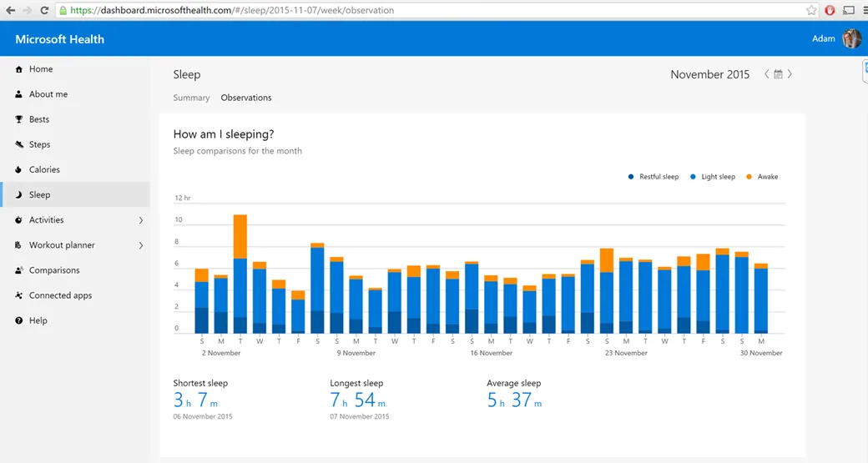The width and height of the screenshot is (868, 463).
Task: Select the Sleep sidebar item
Action: (x=75, y=194)
